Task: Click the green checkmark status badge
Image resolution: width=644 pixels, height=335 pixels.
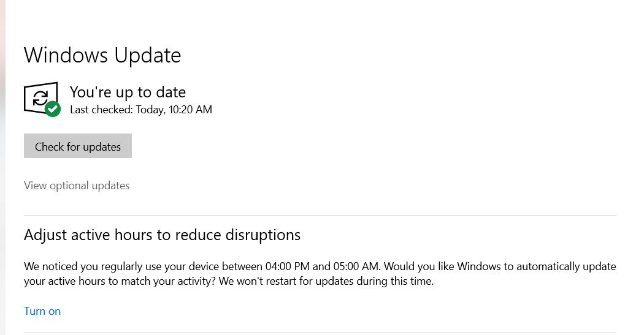Action: (x=53, y=109)
